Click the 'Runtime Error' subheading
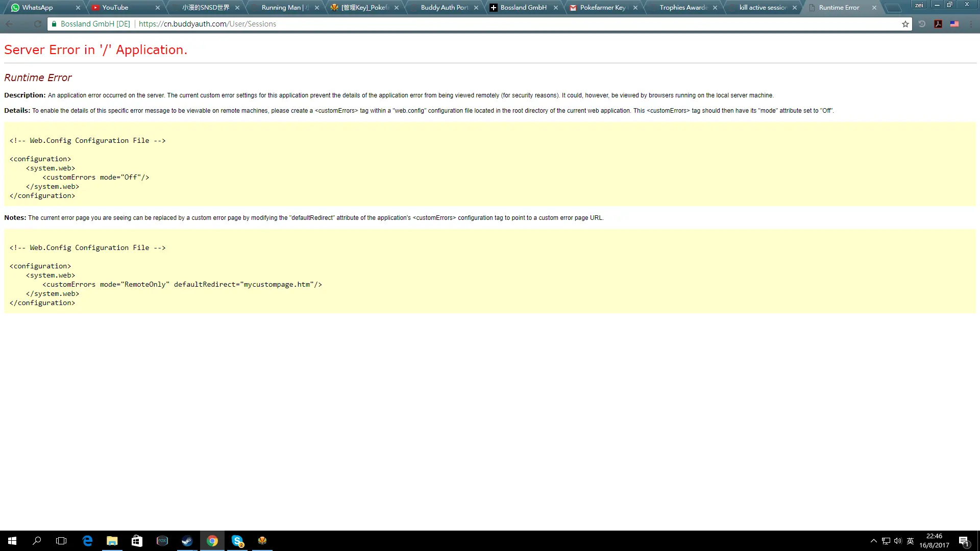The width and height of the screenshot is (980, 551). 38,78
